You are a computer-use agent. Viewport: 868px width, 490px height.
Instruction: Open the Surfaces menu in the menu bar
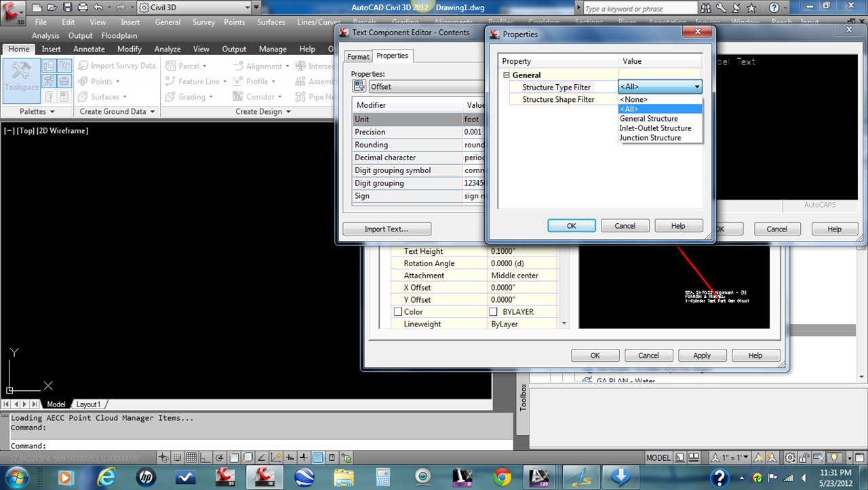tap(271, 22)
